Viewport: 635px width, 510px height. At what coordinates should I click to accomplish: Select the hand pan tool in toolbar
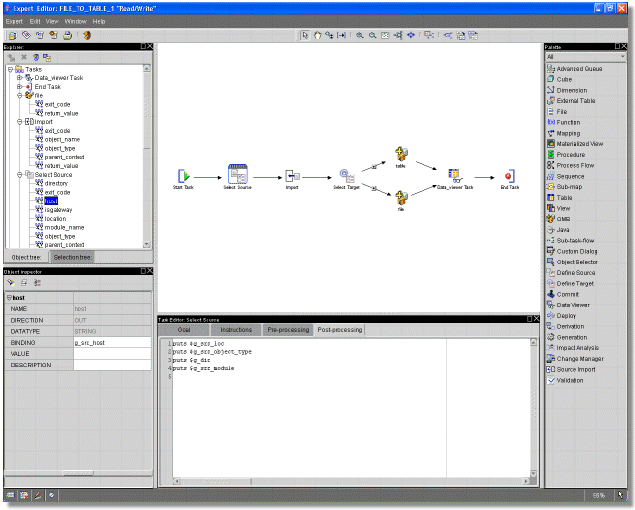coord(318,35)
